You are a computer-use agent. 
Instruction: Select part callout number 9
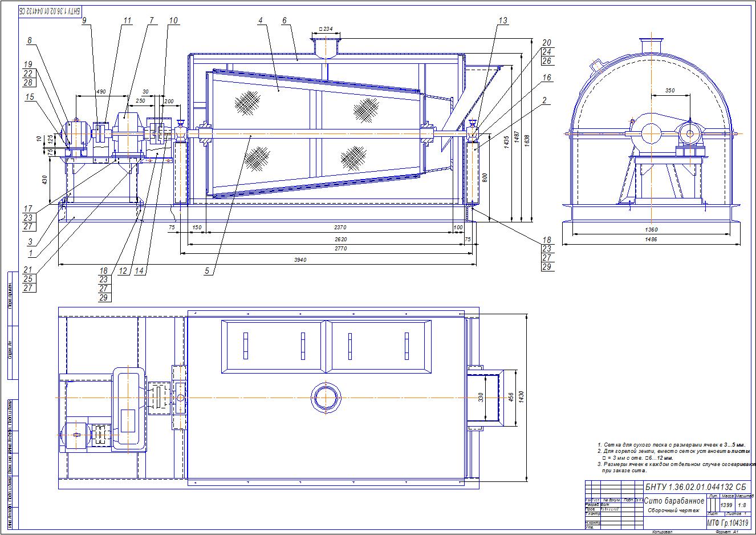84,21
